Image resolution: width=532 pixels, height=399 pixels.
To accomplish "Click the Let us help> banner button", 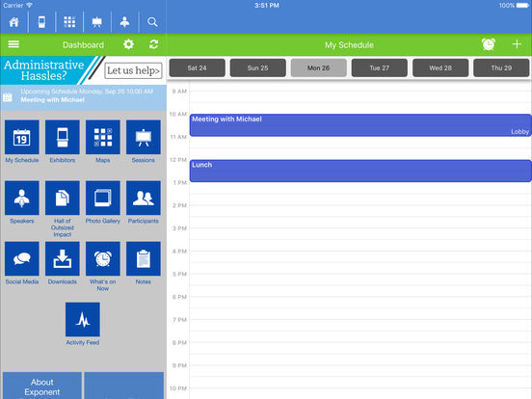I will 133,70.
